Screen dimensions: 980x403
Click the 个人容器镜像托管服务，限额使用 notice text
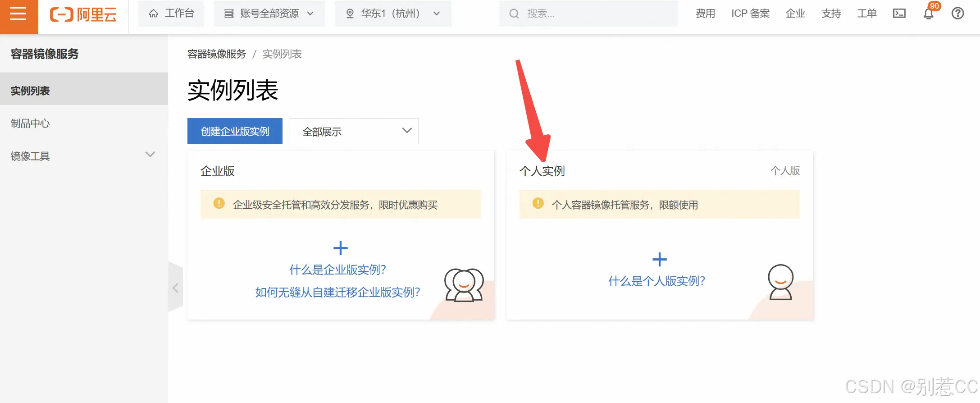(625, 205)
